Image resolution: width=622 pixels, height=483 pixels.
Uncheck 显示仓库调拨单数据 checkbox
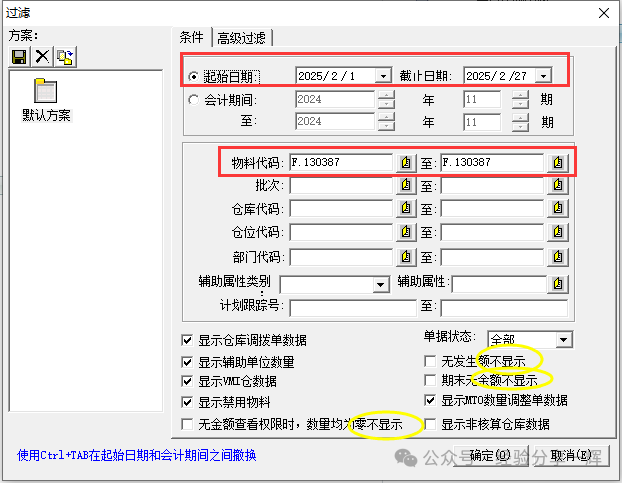pos(188,340)
